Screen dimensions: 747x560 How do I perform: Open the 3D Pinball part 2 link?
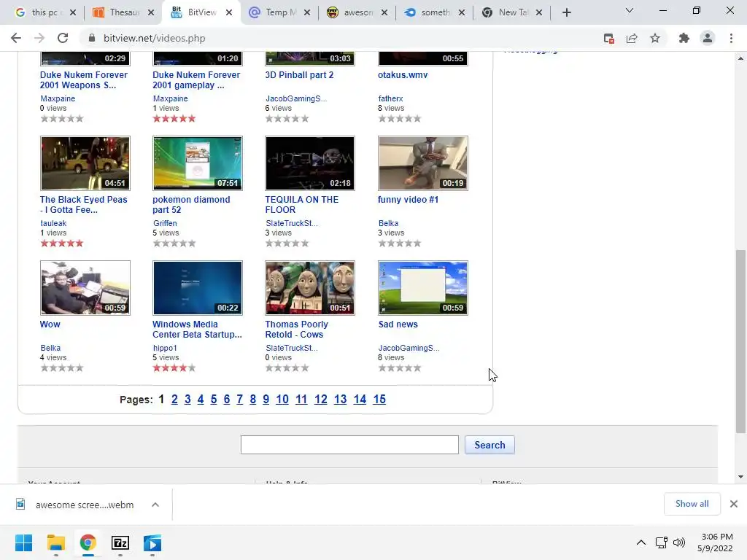click(x=299, y=75)
